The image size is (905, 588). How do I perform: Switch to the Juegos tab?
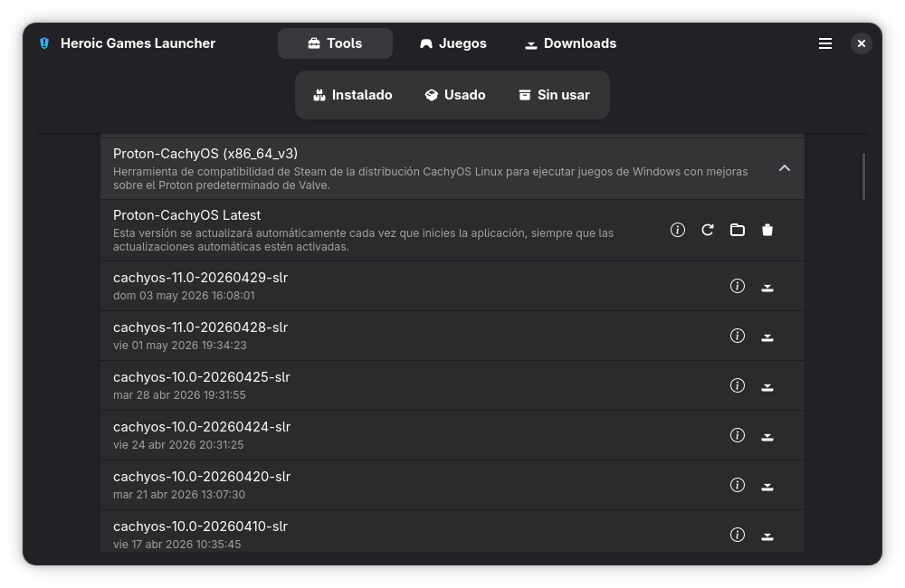click(453, 43)
